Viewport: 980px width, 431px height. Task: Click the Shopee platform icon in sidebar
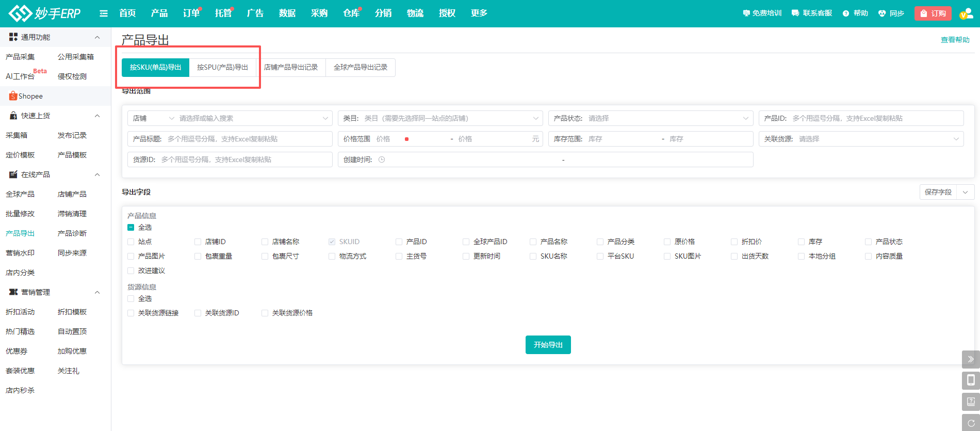click(13, 96)
